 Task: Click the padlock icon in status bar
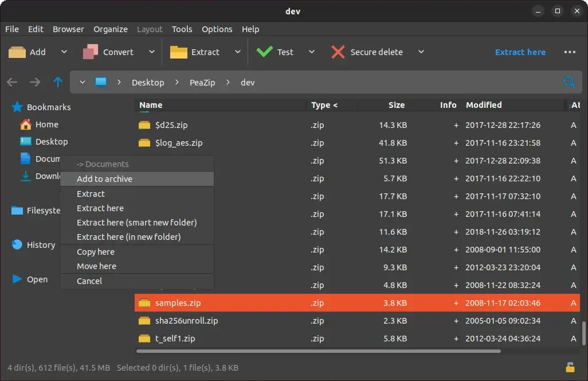pos(570,367)
